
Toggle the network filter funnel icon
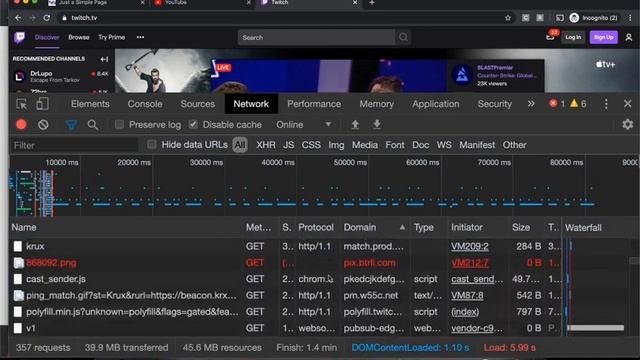71,124
